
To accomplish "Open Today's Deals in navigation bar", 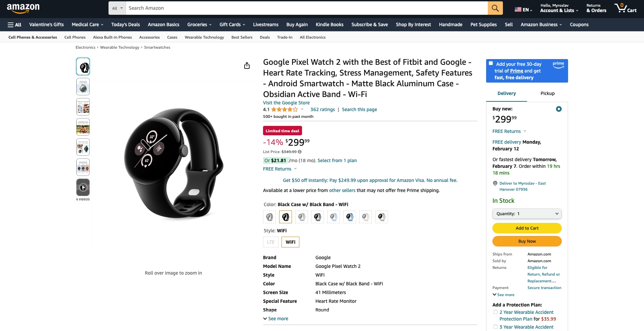I will tap(125, 25).
